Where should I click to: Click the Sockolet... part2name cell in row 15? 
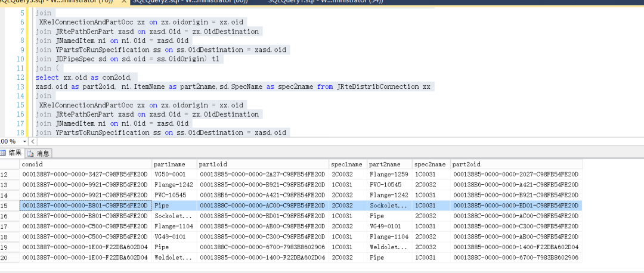click(x=389, y=205)
